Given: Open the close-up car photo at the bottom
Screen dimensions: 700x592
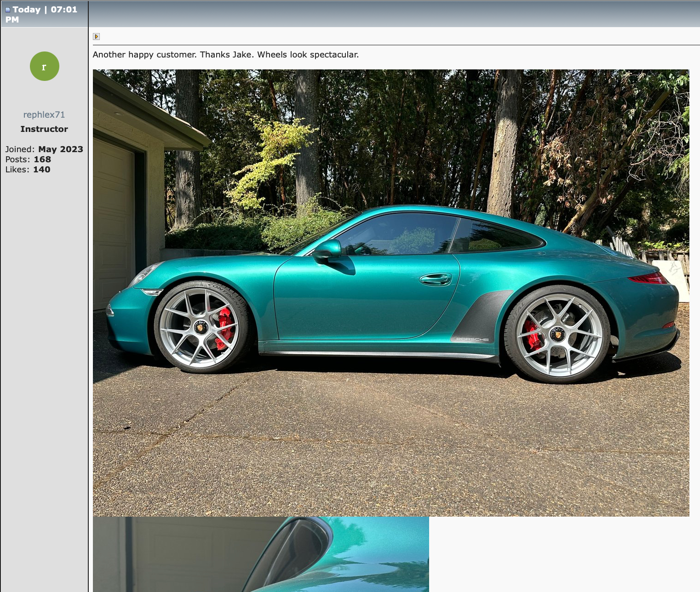Looking at the screenshot, I should tap(261, 554).
